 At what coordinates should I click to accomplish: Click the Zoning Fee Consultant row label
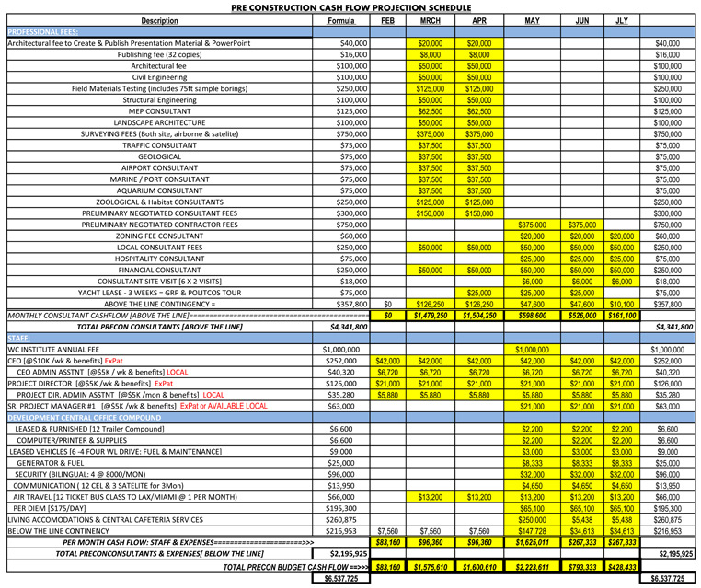(x=160, y=236)
